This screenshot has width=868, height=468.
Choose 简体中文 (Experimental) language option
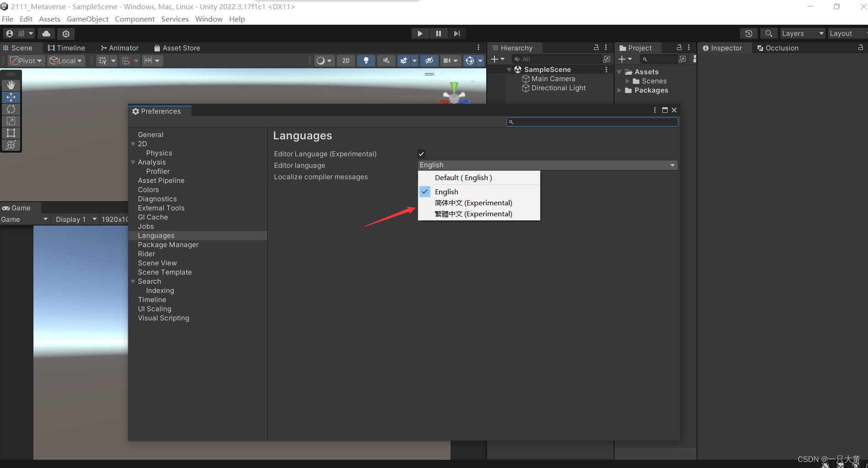coord(479,203)
